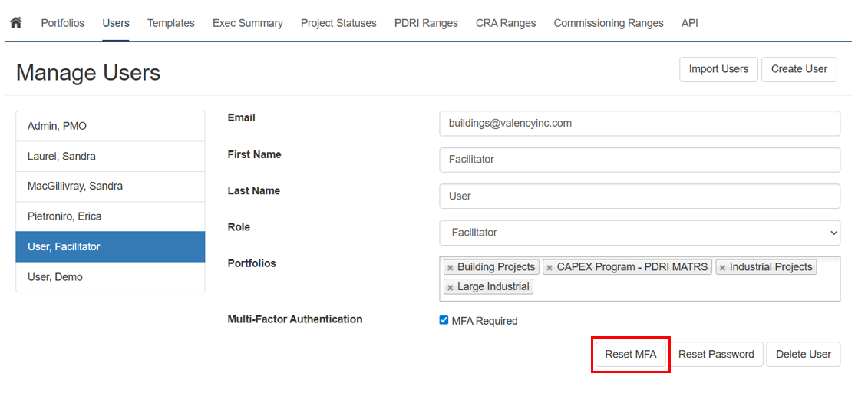The width and height of the screenshot is (868, 393).
Task: Click into the Email input field
Action: click(x=640, y=124)
